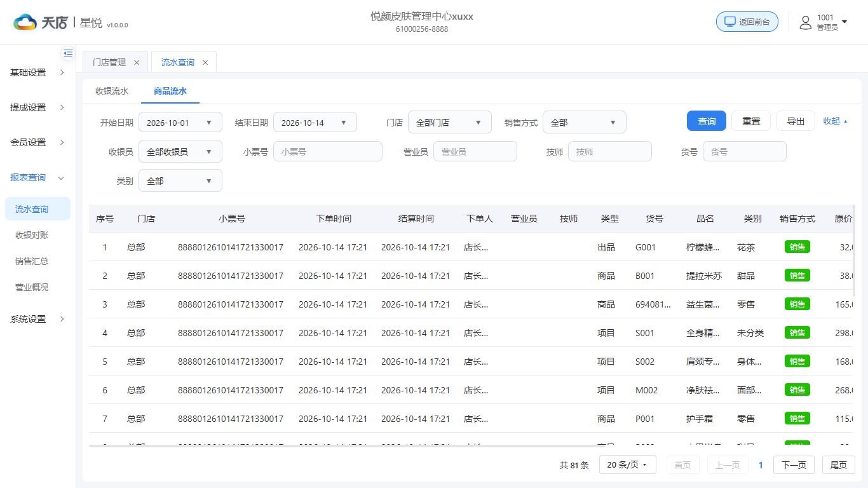Switch to the 收银流水 tab

point(112,91)
